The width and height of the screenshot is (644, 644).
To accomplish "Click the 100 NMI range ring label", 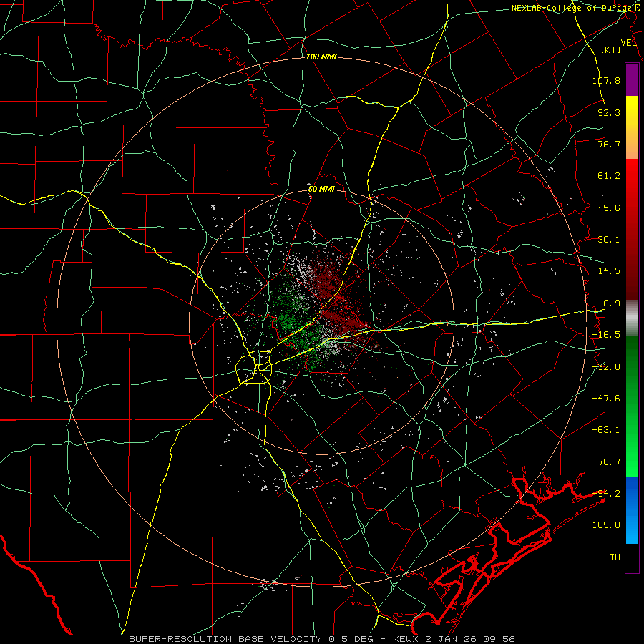I will [x=321, y=57].
